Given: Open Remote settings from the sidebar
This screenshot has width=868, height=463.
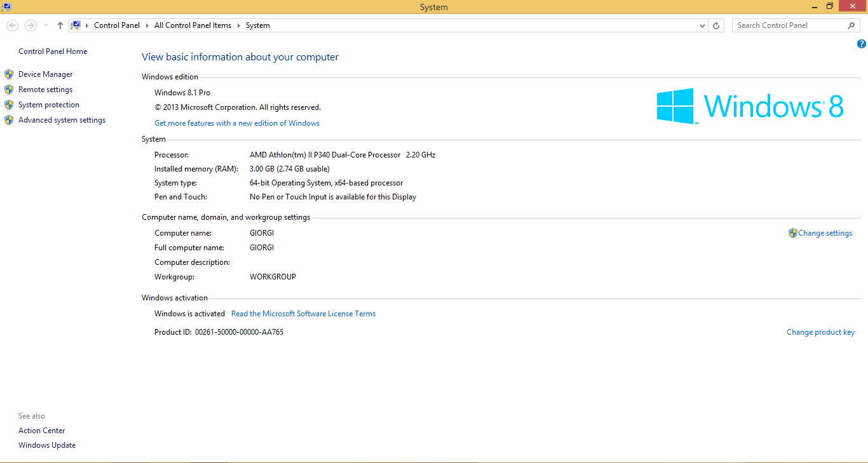Looking at the screenshot, I should tap(45, 90).
